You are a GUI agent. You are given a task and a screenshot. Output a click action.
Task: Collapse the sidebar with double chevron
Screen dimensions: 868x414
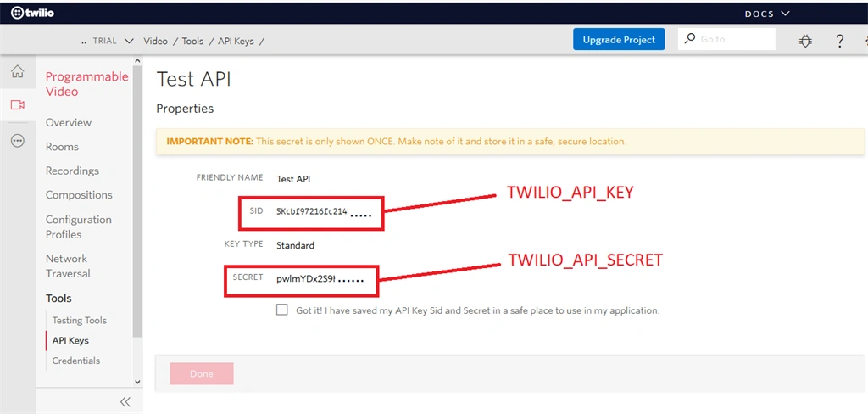pos(125,402)
